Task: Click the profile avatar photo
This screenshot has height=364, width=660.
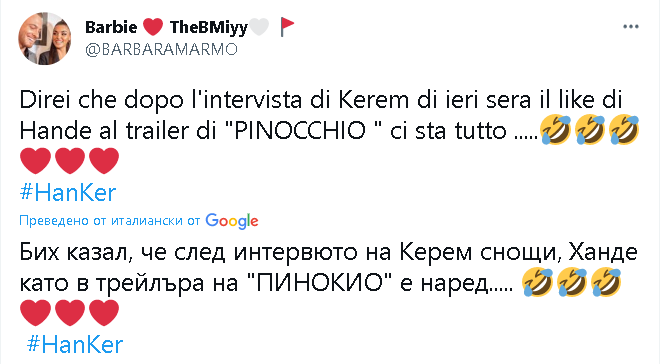Action: tap(45, 38)
